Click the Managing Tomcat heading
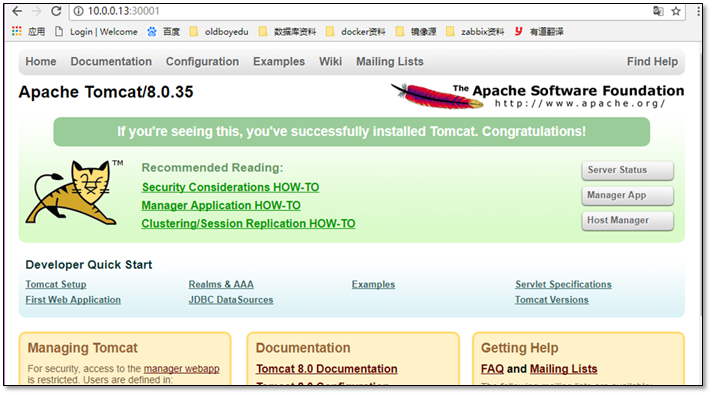Image resolution: width=712 pixels, height=395 pixels. click(83, 348)
